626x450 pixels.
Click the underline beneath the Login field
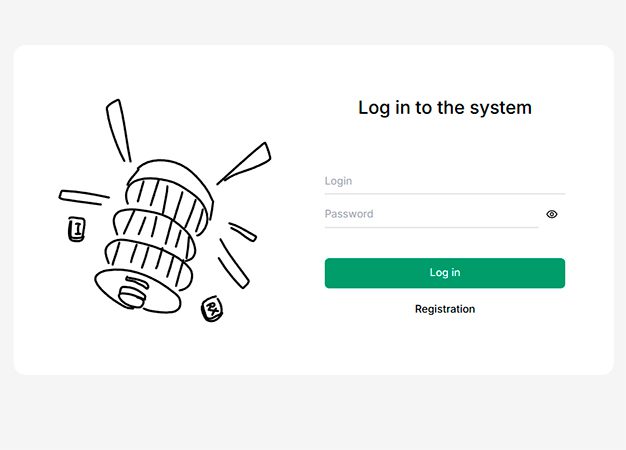tap(444, 193)
